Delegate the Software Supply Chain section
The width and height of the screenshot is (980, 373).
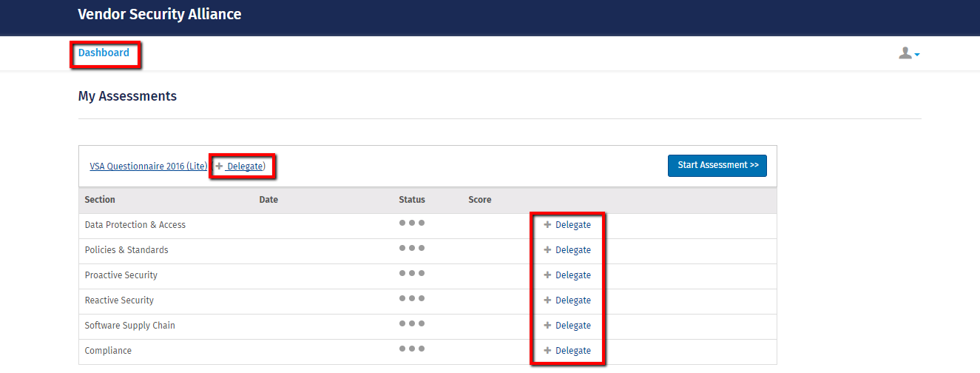tap(567, 326)
